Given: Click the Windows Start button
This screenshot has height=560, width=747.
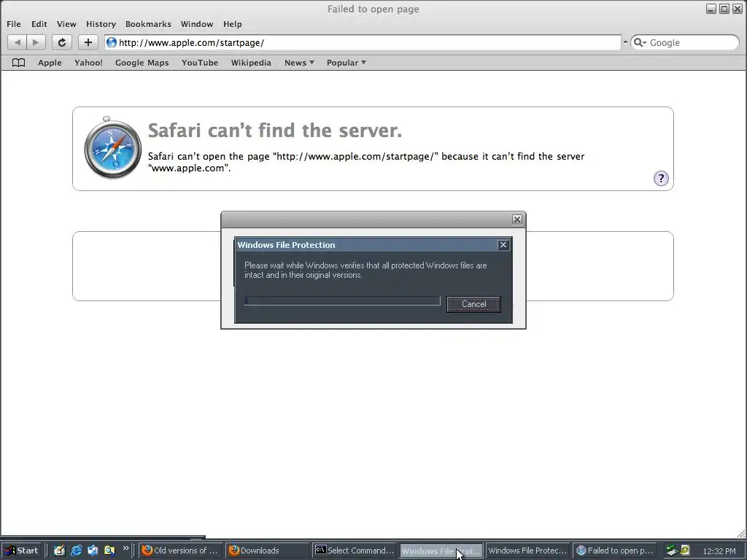Looking at the screenshot, I should click(x=23, y=551).
